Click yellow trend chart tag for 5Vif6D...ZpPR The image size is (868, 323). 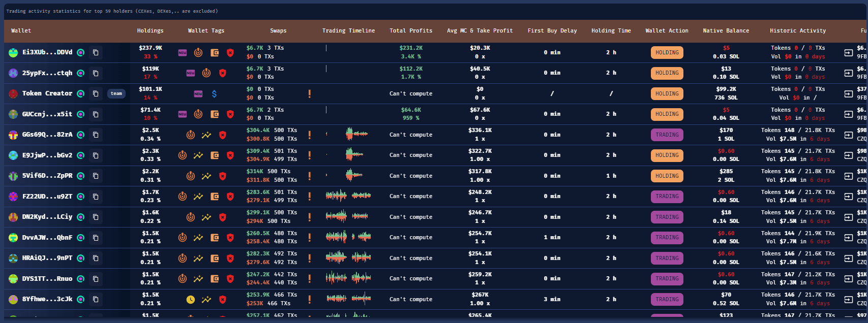(206, 176)
